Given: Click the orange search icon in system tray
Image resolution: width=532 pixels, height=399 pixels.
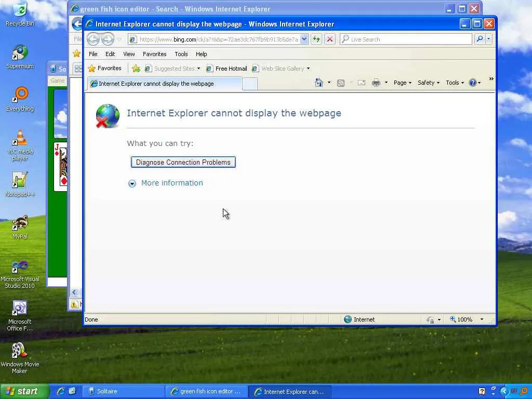Looking at the screenshot, I should point(524,391).
